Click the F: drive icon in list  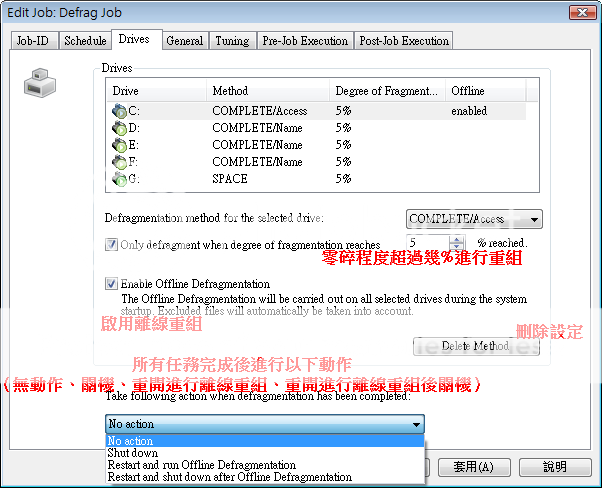pos(119,162)
